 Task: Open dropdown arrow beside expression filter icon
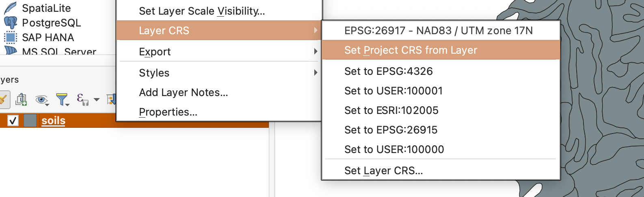pos(97,99)
